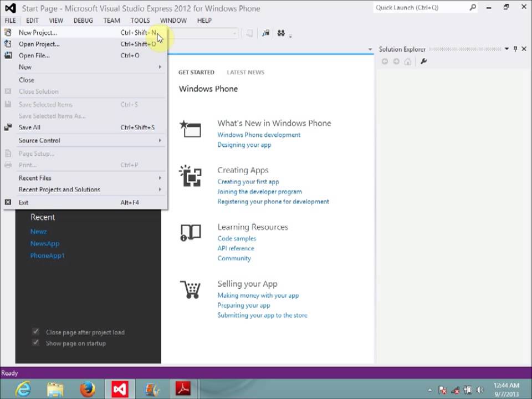
Task: Open Submitting your app to the store link
Action: click(x=262, y=315)
